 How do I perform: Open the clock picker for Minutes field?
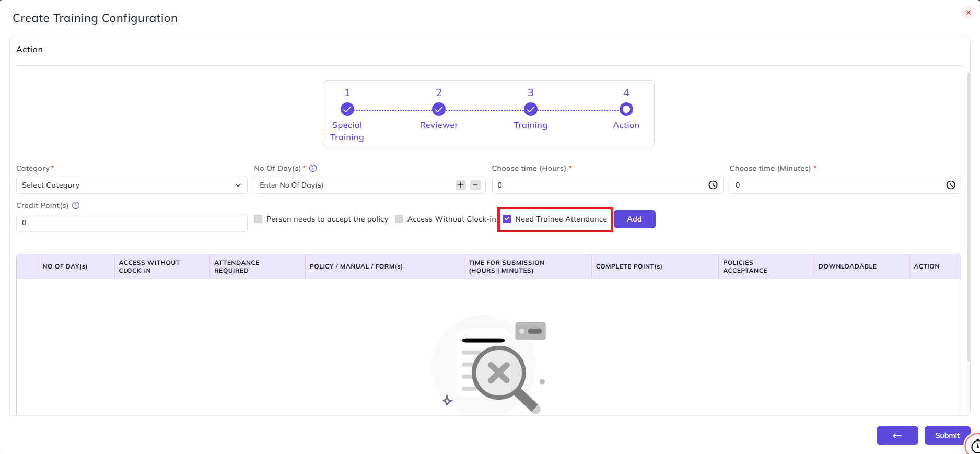tap(951, 185)
